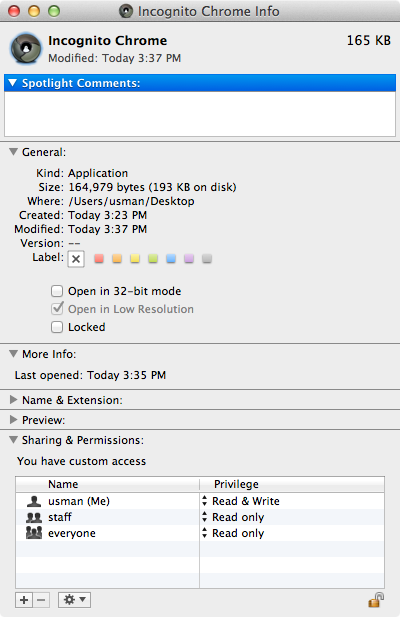Zoom window with the green button
The width and height of the screenshot is (400, 617).
54,11
